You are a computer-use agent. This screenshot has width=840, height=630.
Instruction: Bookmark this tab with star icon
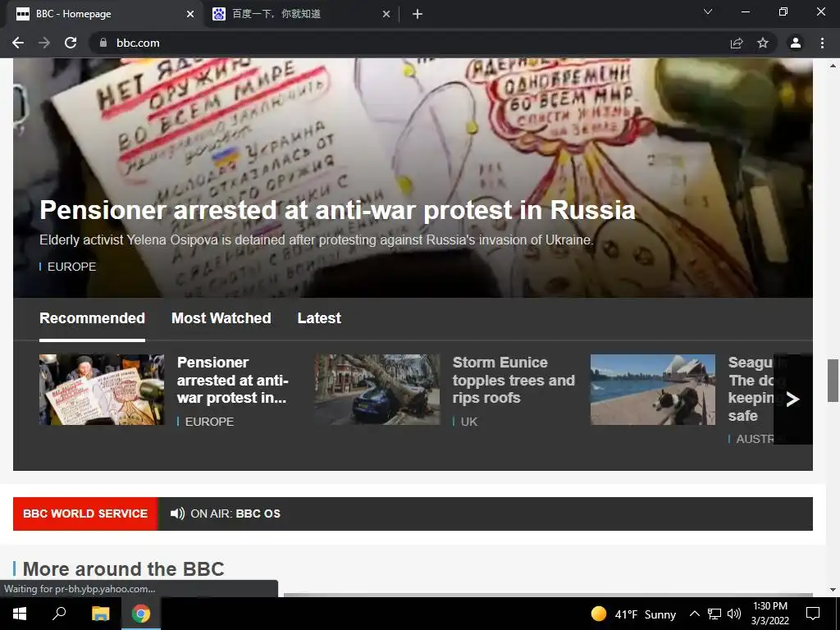click(763, 43)
